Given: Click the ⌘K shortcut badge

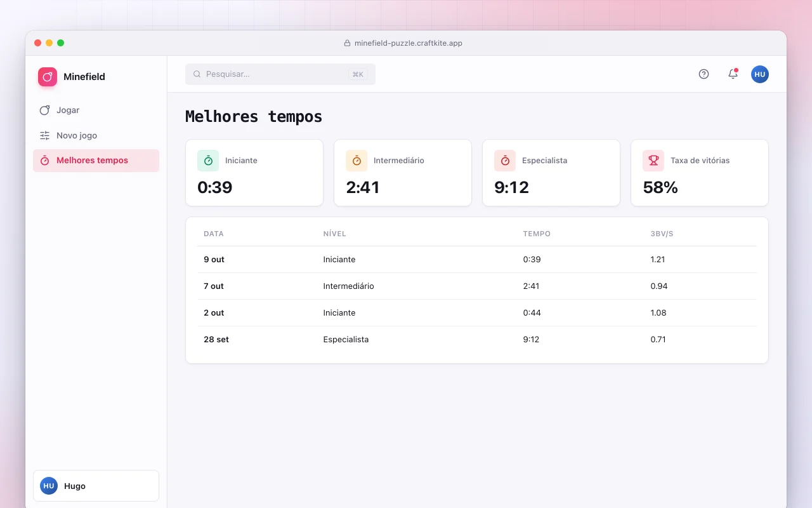Looking at the screenshot, I should point(358,74).
